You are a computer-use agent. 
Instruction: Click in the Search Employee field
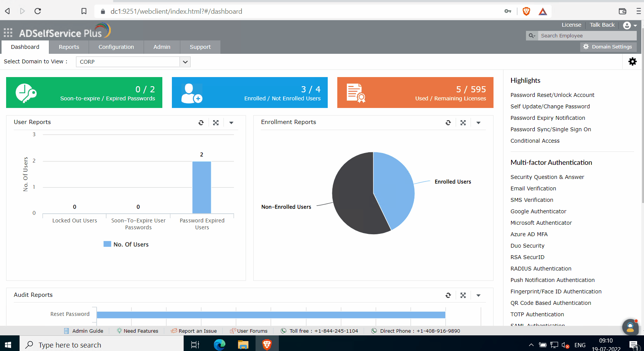pos(587,35)
